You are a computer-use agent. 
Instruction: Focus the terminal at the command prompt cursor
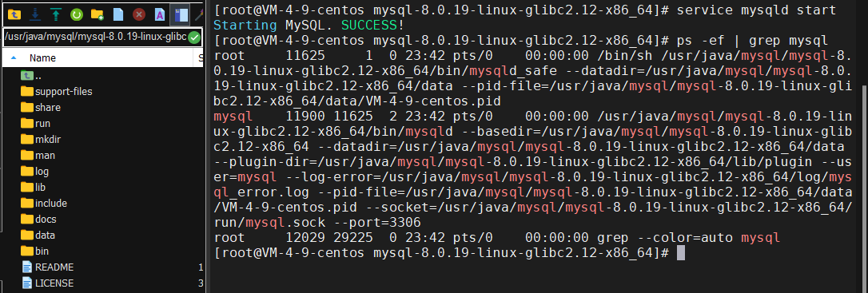[681, 253]
